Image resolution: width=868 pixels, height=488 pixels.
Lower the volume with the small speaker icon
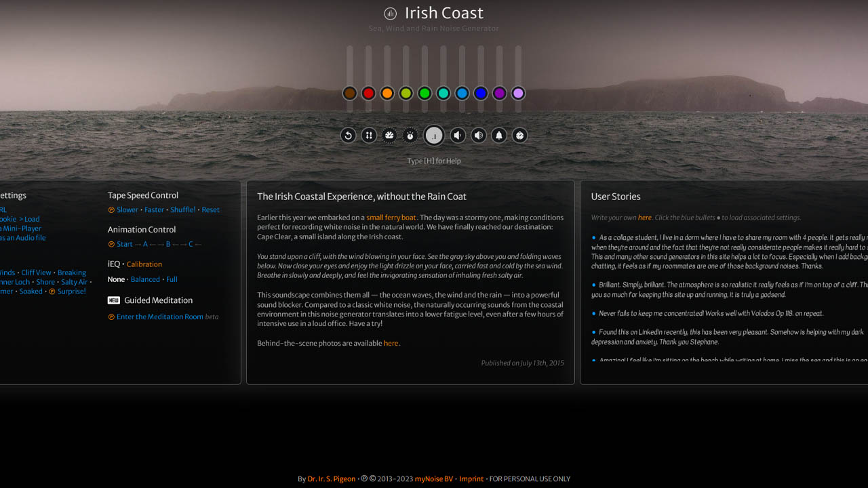click(458, 136)
